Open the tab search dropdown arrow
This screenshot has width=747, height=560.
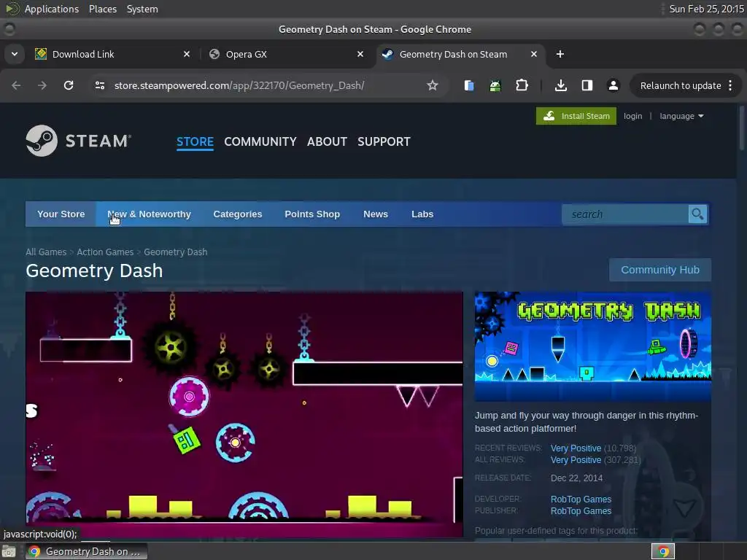(x=15, y=54)
